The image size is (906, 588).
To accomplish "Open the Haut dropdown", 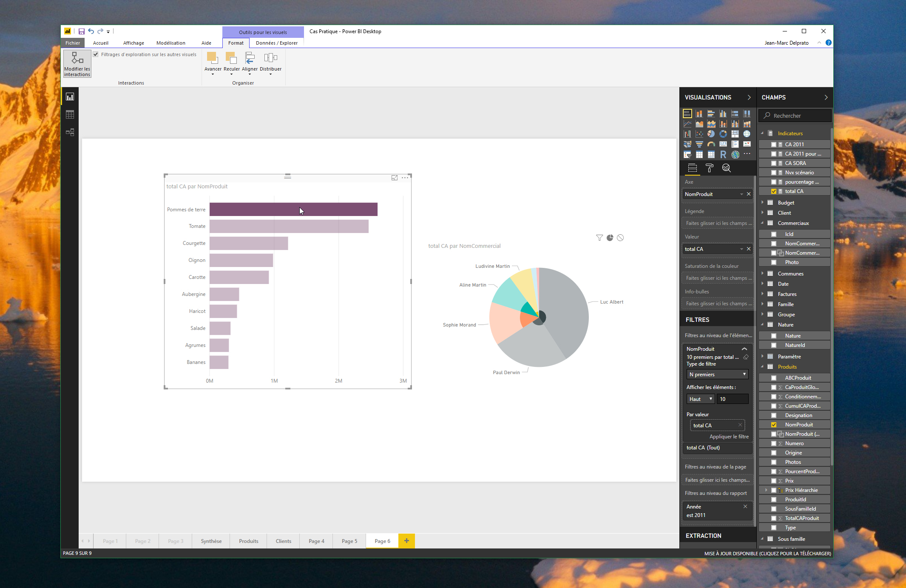I will [700, 399].
